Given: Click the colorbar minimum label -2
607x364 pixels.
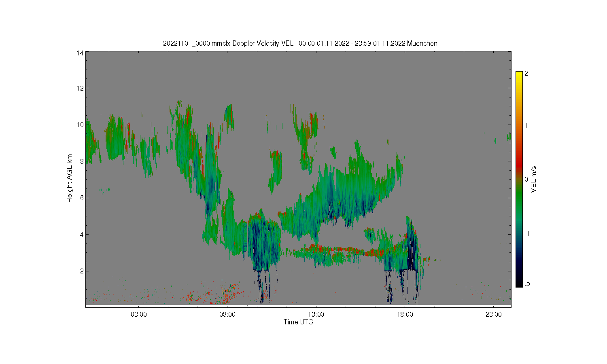Looking at the screenshot, I should [x=527, y=285].
